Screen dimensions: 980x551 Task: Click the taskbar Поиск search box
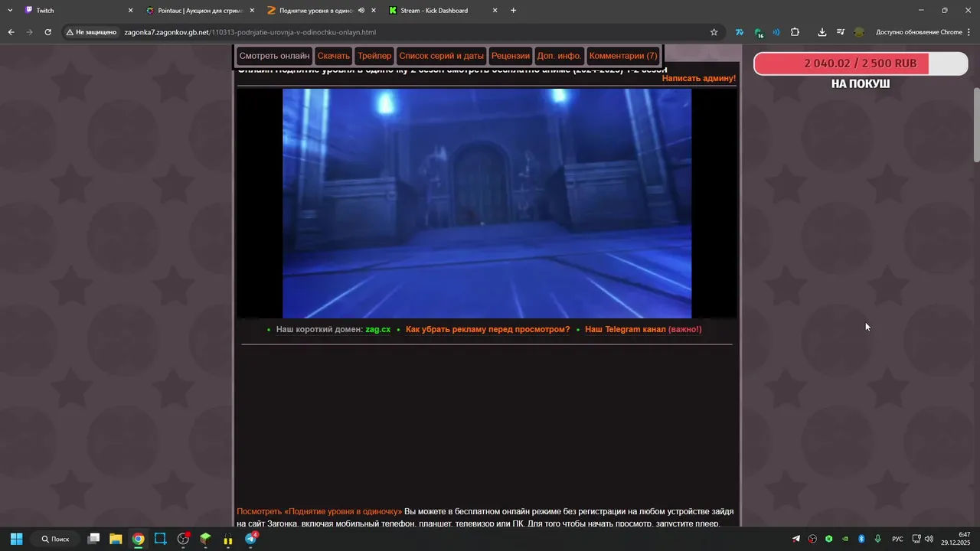coord(56,539)
